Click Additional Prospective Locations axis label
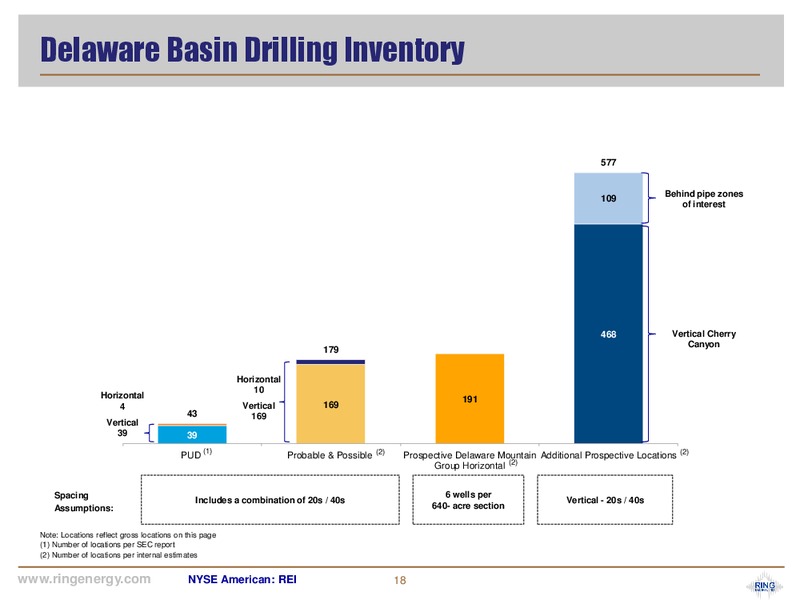 [x=614, y=454]
